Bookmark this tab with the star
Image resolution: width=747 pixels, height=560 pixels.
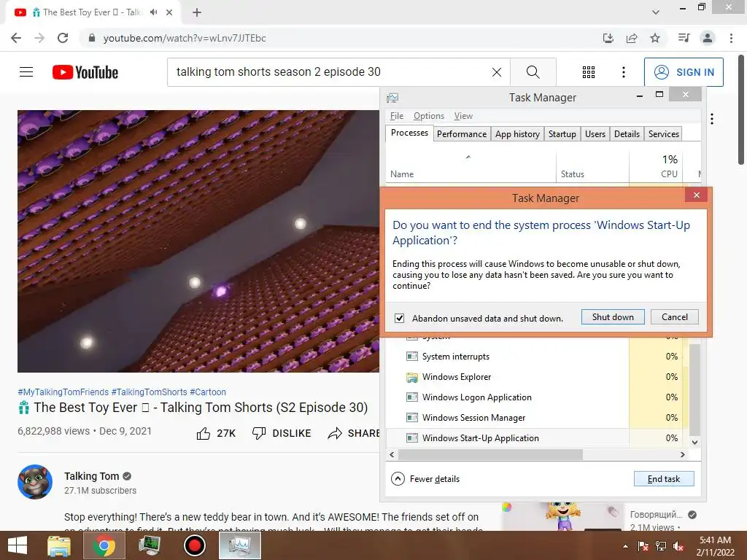655,38
